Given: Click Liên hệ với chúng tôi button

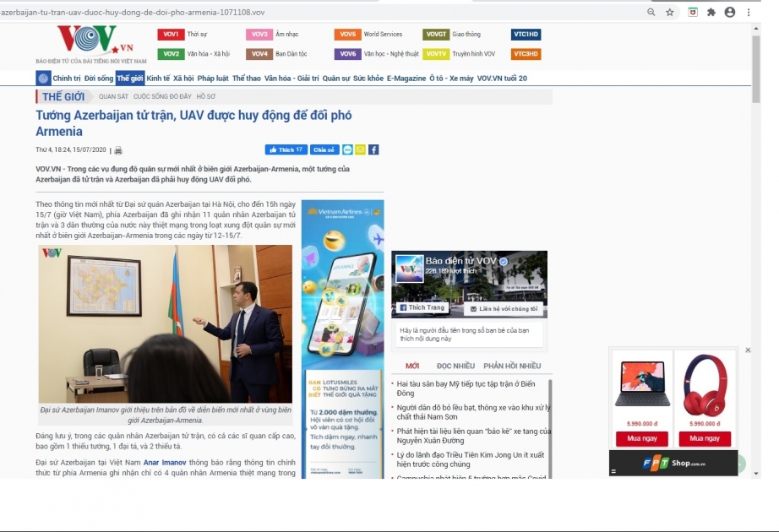Looking at the screenshot, I should 504,308.
